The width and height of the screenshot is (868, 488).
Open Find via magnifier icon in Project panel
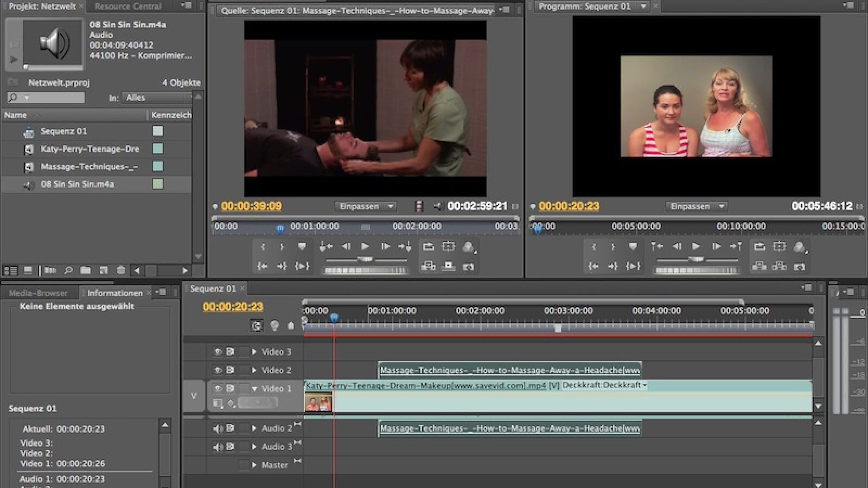[68, 270]
